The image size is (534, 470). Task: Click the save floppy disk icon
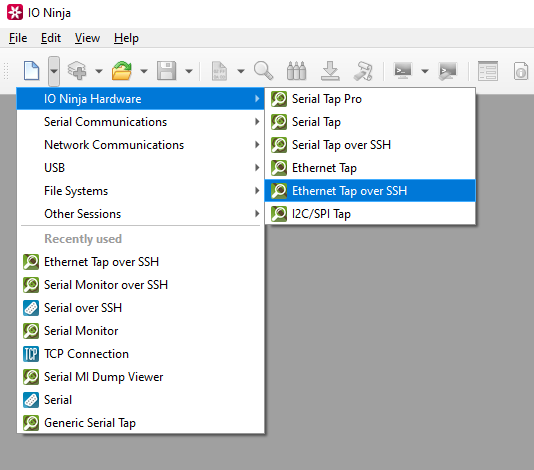(167, 71)
